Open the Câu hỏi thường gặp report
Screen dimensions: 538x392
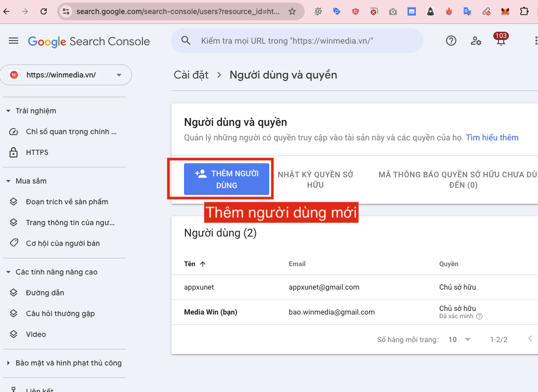(x=60, y=313)
